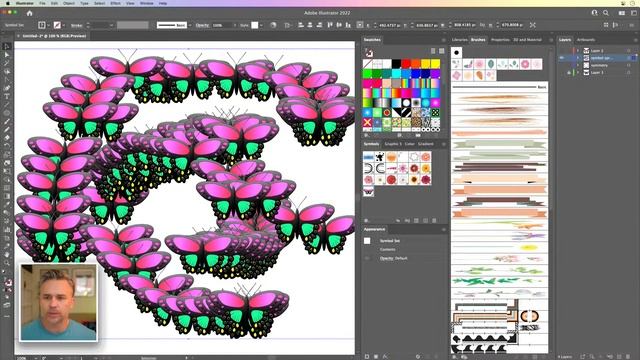Expand the symmetry layer arrow
Viewport: 640px width, 360px height.
point(578,65)
